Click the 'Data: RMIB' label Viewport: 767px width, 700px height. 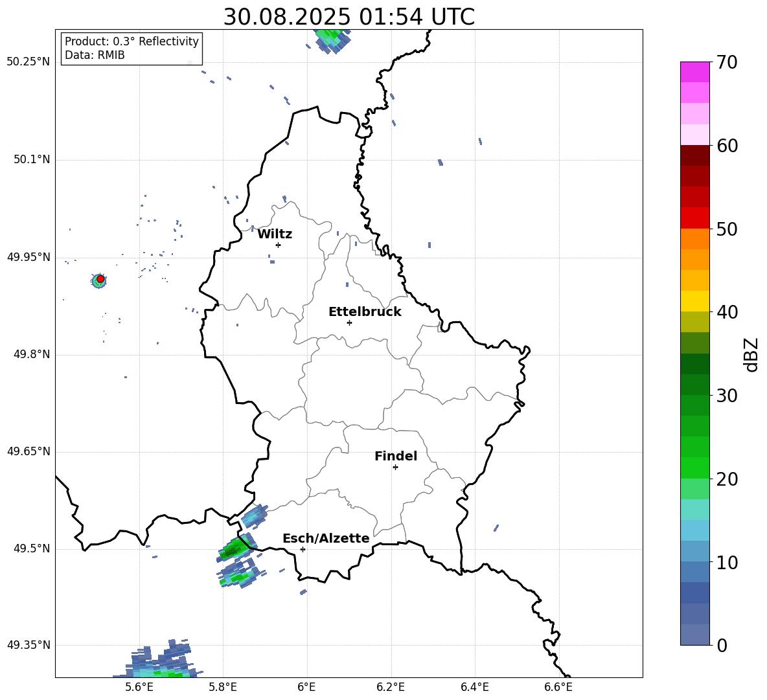point(95,55)
